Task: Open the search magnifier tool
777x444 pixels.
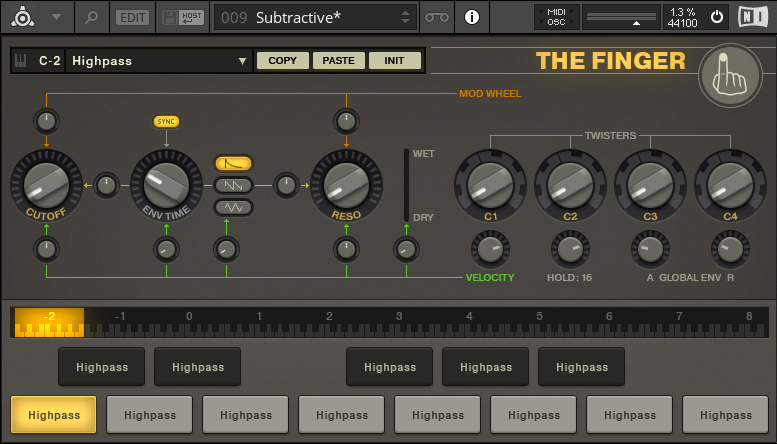Action: (91, 17)
